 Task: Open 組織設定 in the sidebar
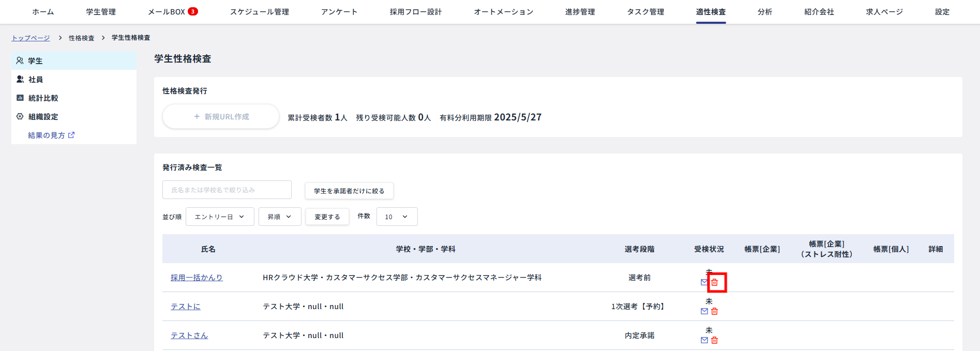point(42,117)
